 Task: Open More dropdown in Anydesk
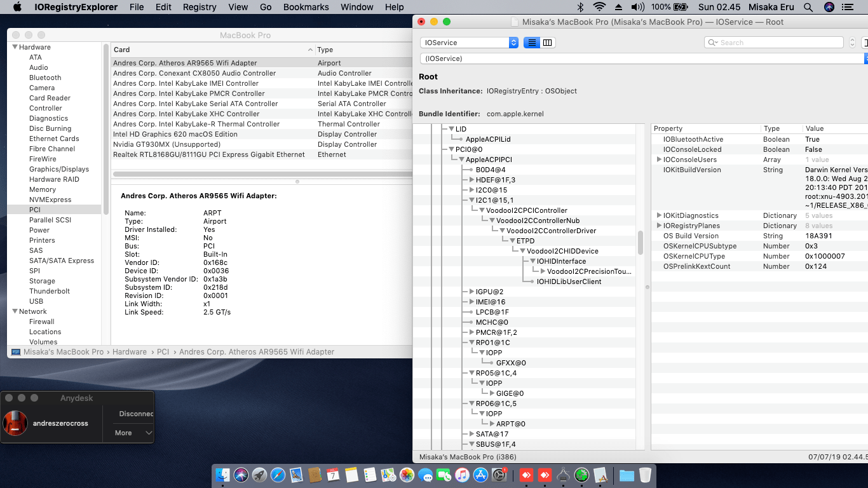[x=133, y=433]
